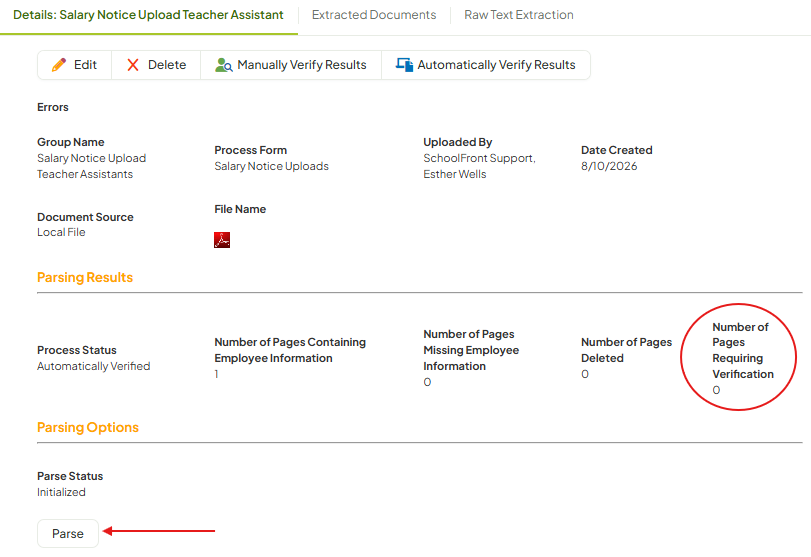The width and height of the screenshot is (811, 557).
Task: Click the Automatically Verified process status text
Action: (x=94, y=366)
